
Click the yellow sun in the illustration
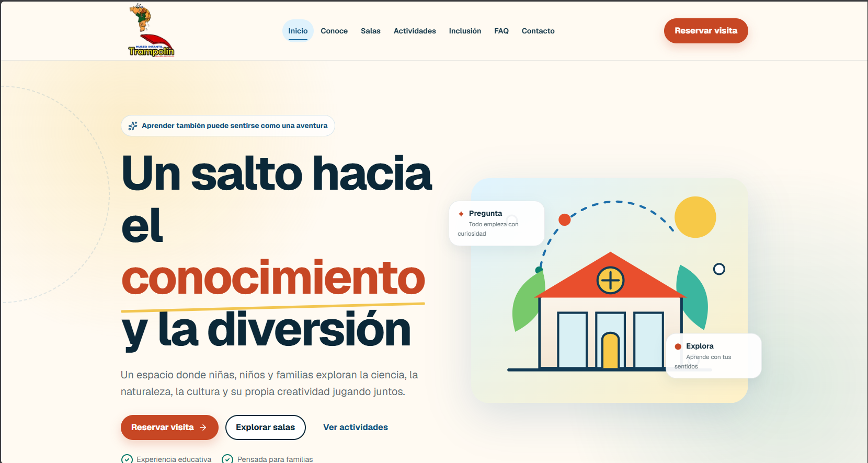pyautogui.click(x=695, y=217)
